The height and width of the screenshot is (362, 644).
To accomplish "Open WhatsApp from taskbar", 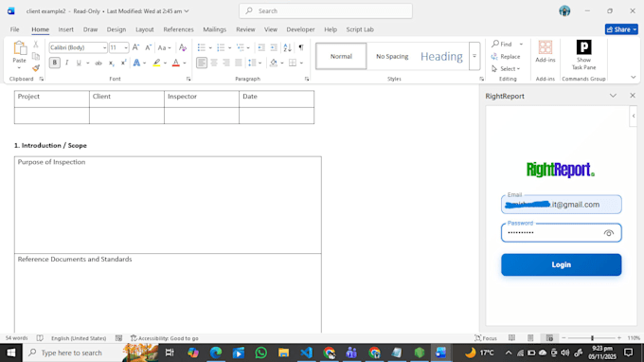I will (260, 353).
